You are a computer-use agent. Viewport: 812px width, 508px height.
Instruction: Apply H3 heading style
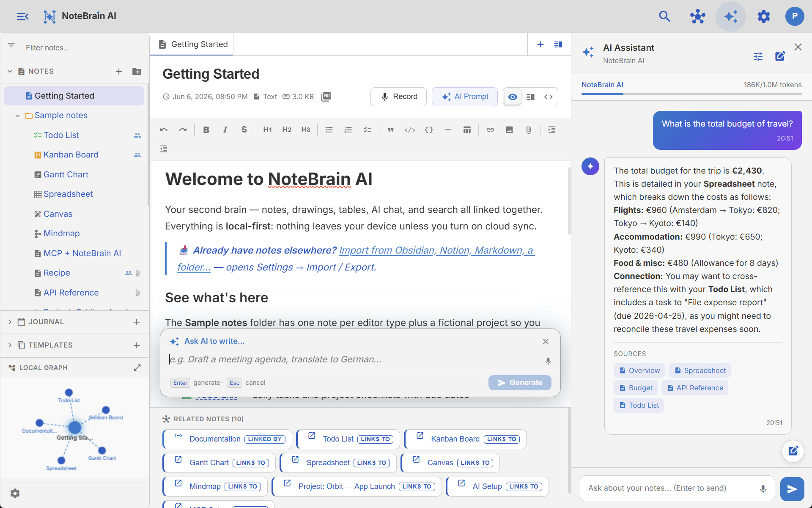306,130
